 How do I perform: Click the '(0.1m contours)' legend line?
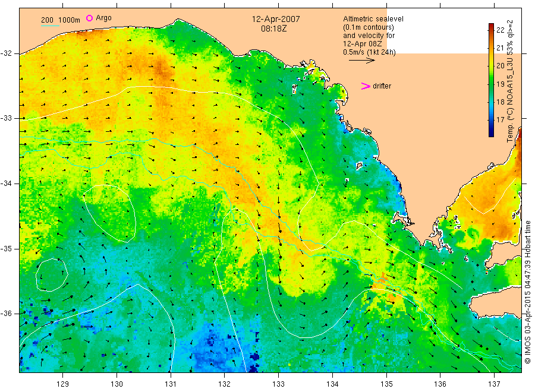click(369, 27)
